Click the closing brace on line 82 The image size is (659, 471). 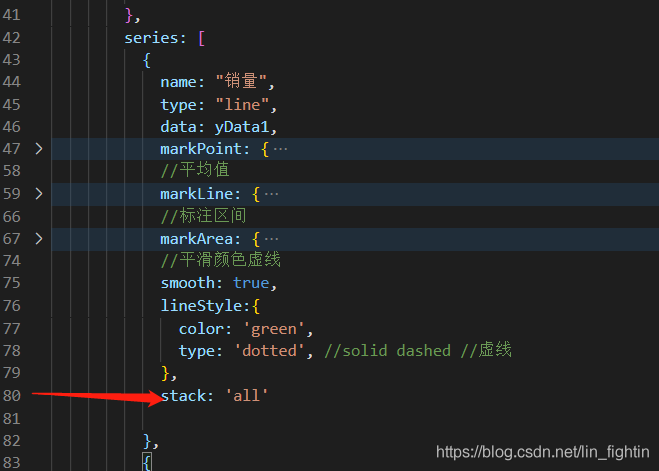point(147,441)
